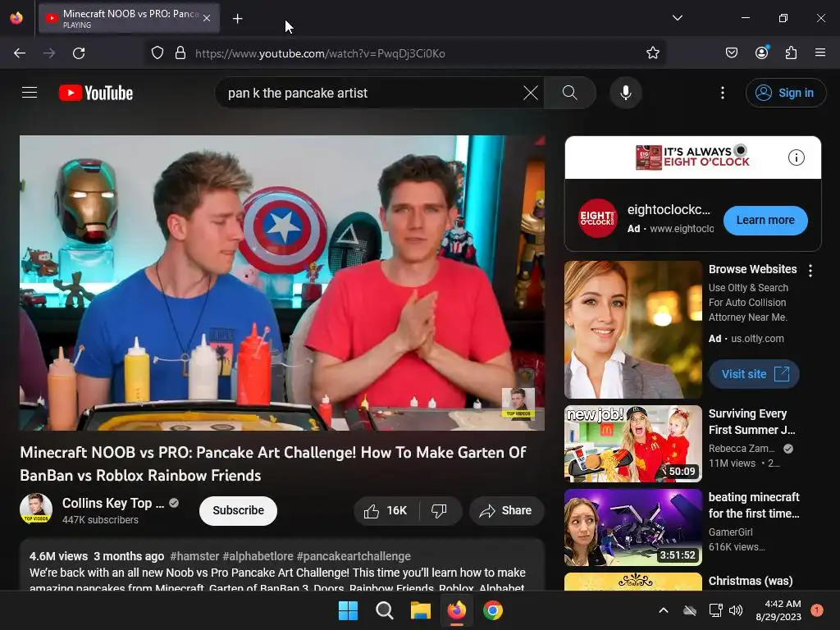Bookmark this page with star
This screenshot has width=840, height=630.
[x=652, y=53]
